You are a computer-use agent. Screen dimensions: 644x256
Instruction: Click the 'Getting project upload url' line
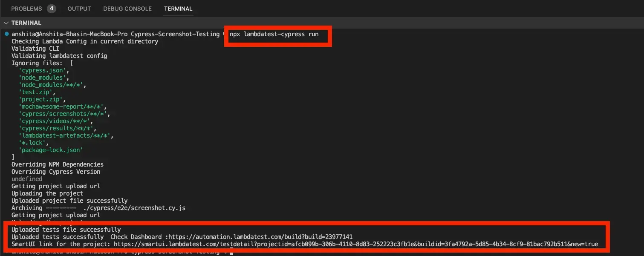tap(55, 186)
